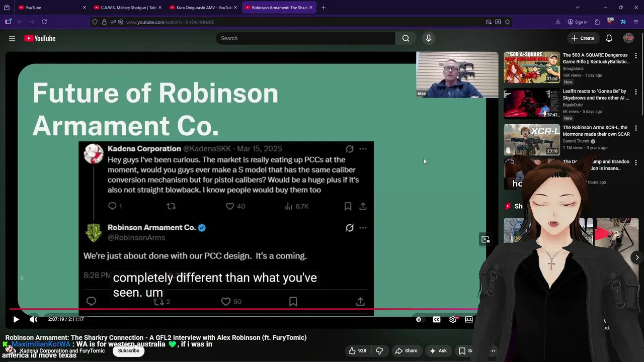Click the address bar URL

click(x=170, y=22)
